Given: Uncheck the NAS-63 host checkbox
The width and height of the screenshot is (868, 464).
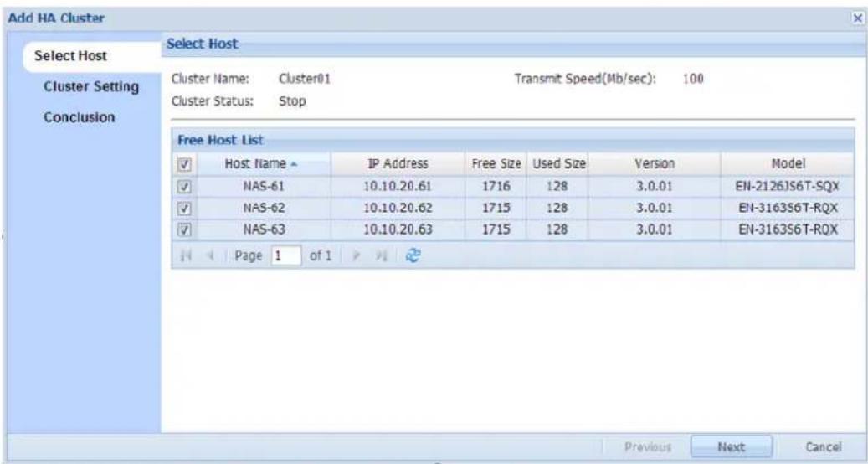Looking at the screenshot, I should point(184,229).
